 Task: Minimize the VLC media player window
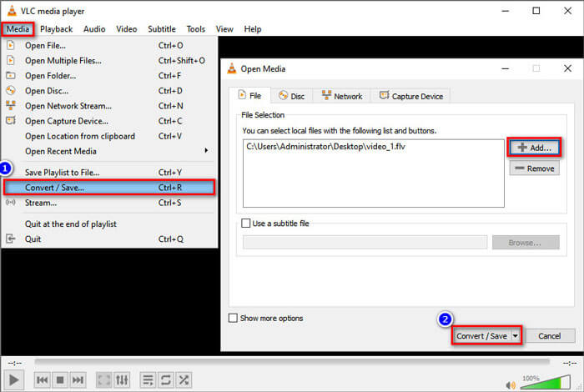click(505, 11)
